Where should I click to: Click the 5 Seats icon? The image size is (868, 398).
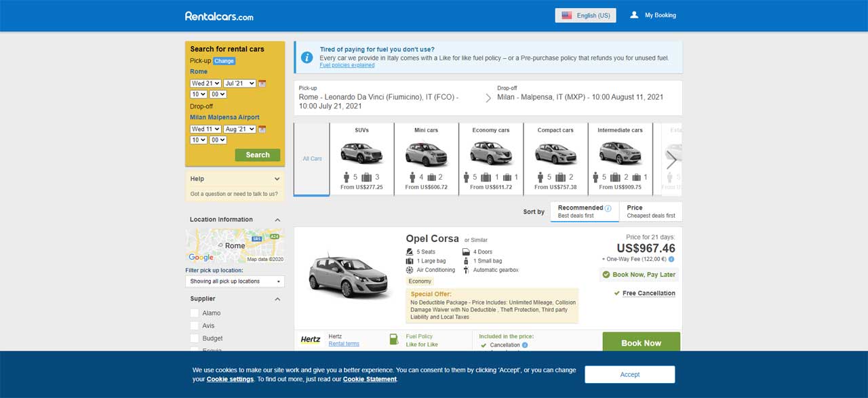pyautogui.click(x=410, y=252)
